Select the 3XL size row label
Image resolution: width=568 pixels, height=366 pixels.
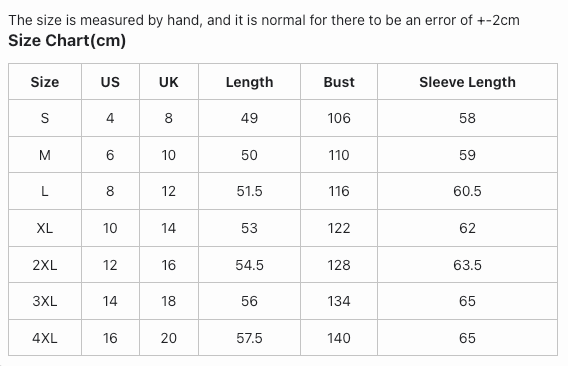click(45, 301)
